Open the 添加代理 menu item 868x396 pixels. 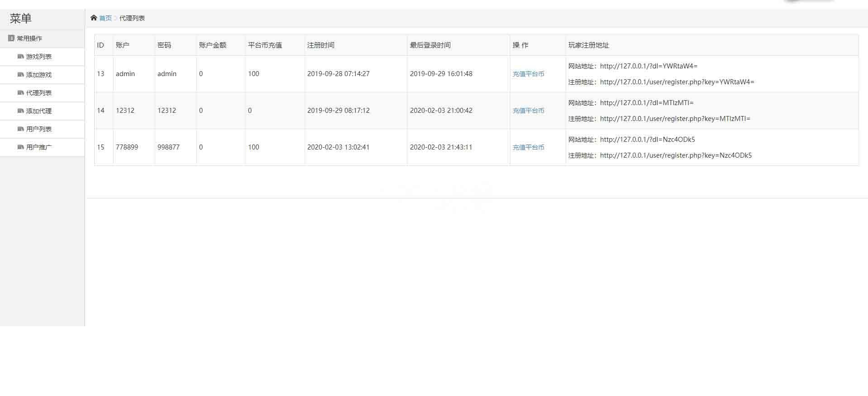coord(39,111)
